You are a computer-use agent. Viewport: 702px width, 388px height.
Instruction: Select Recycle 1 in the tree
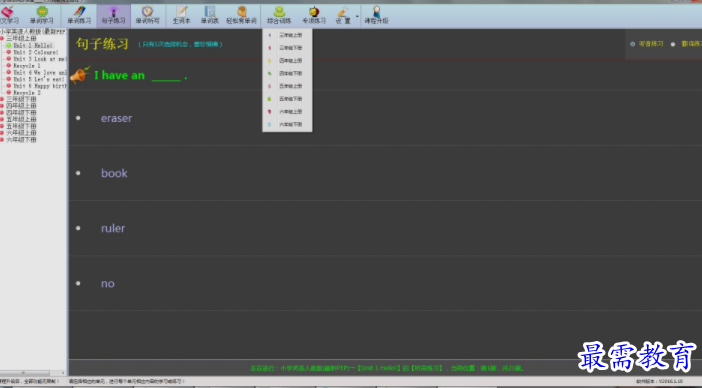pyautogui.click(x=26, y=66)
